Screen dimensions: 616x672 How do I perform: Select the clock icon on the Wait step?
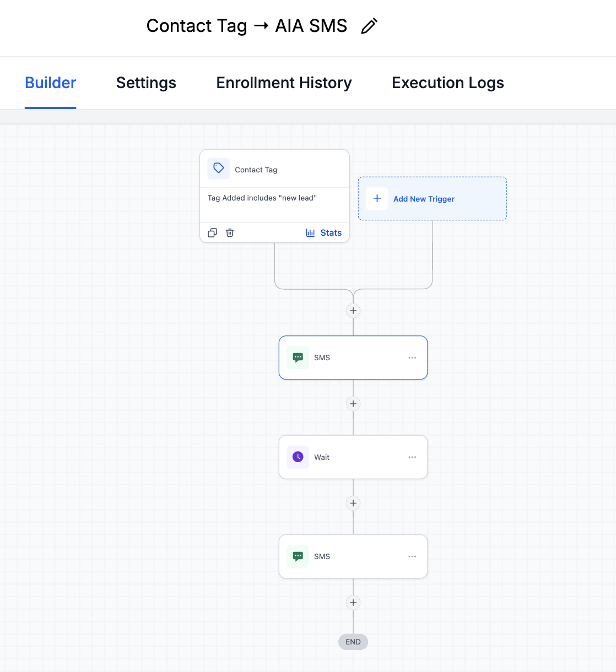pos(298,457)
